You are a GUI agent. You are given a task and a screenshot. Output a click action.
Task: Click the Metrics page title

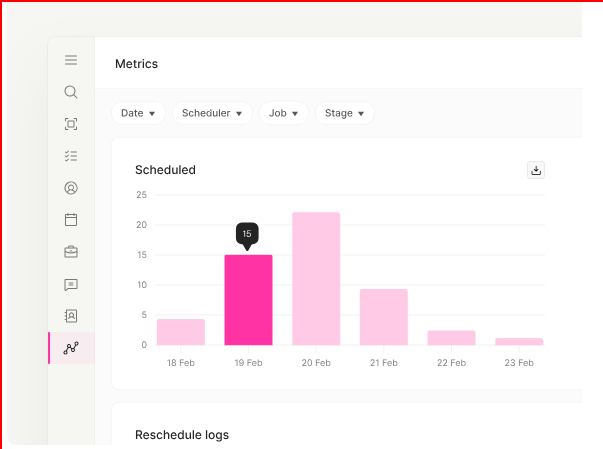pyautogui.click(x=137, y=64)
